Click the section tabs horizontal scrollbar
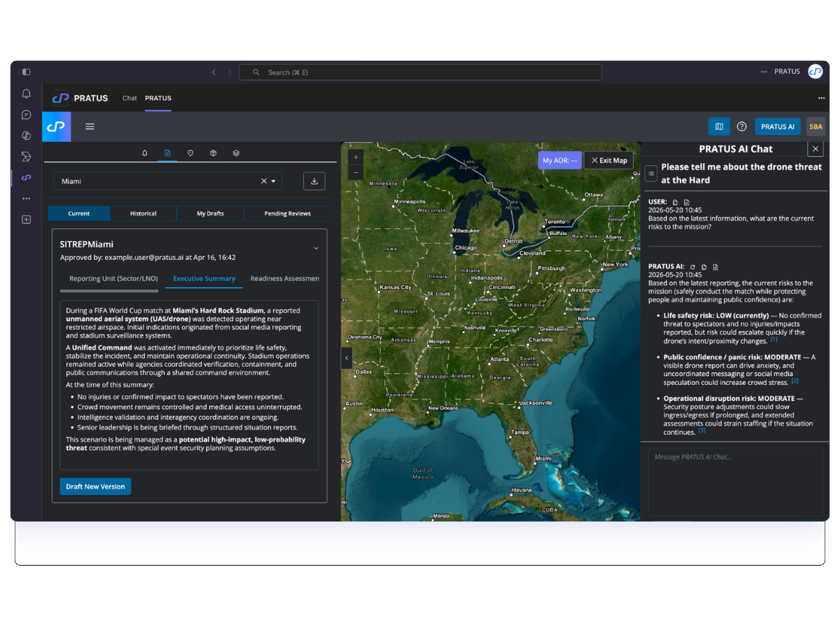840x630 pixels. (x=109, y=290)
